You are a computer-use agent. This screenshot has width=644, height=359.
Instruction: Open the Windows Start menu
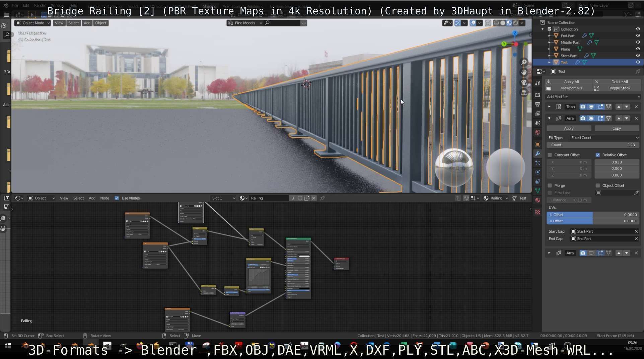pyautogui.click(x=8, y=346)
